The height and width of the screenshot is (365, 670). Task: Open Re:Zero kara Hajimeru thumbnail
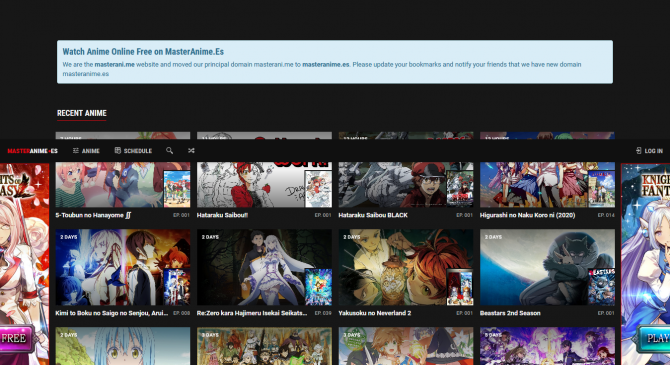point(264,267)
